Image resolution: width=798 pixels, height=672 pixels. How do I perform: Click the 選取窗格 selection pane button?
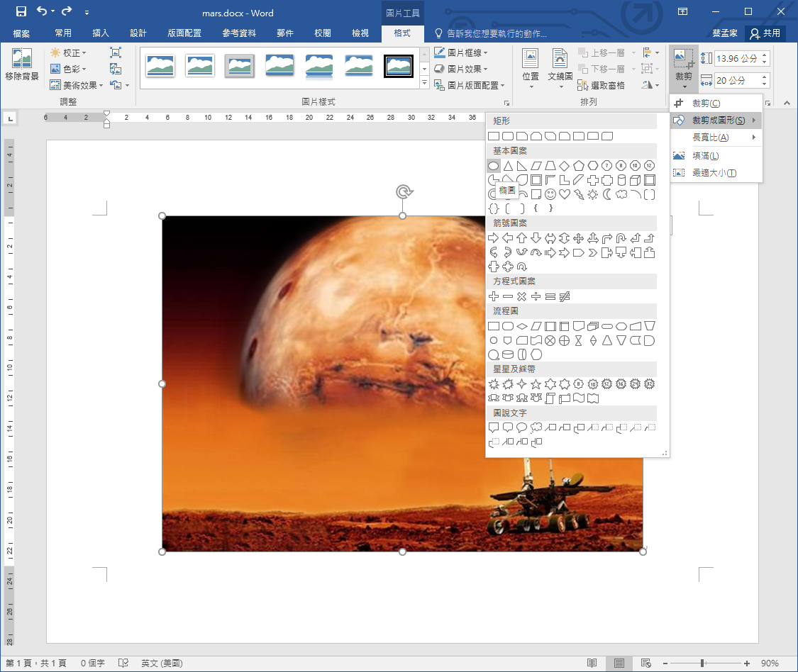(x=602, y=85)
